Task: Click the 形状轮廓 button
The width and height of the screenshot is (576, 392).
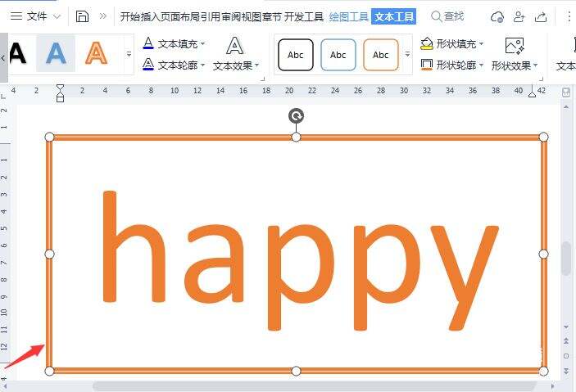Action: [448, 65]
